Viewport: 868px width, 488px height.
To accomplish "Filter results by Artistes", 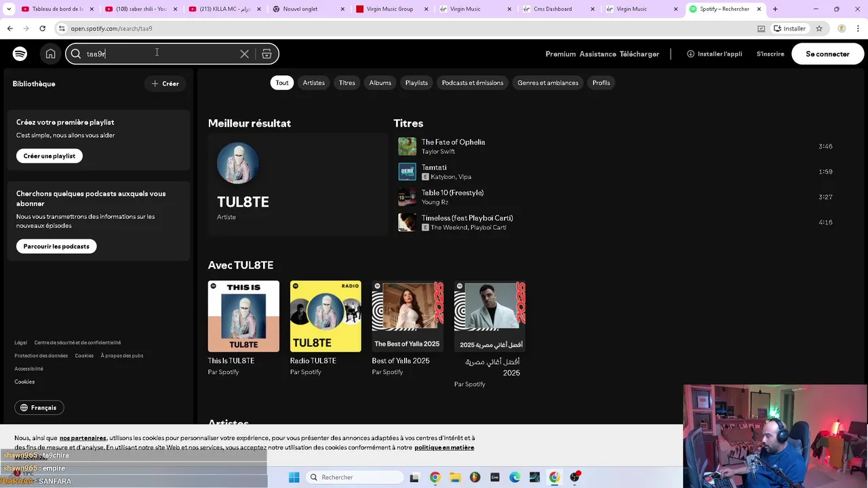I will tap(313, 83).
